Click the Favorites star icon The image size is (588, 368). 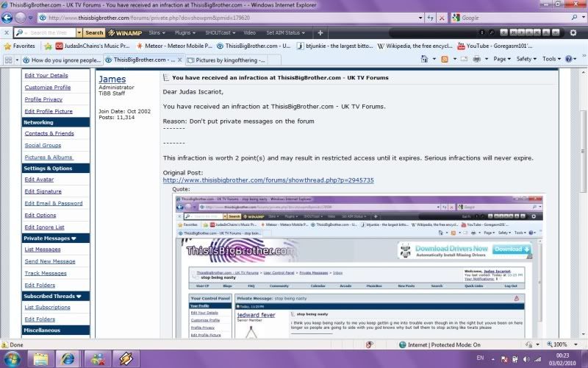pos(7,46)
